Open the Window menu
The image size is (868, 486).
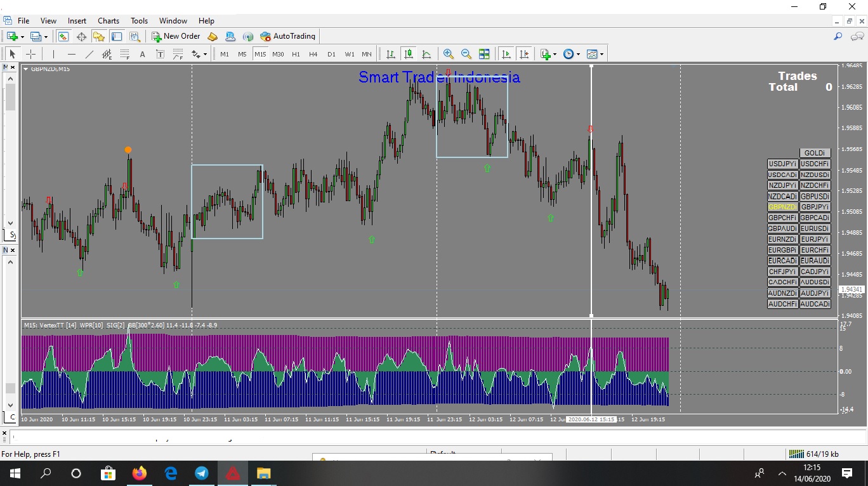click(x=173, y=21)
